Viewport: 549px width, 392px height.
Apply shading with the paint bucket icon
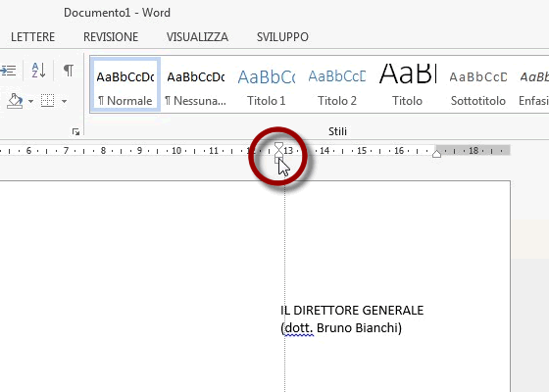click(15, 101)
